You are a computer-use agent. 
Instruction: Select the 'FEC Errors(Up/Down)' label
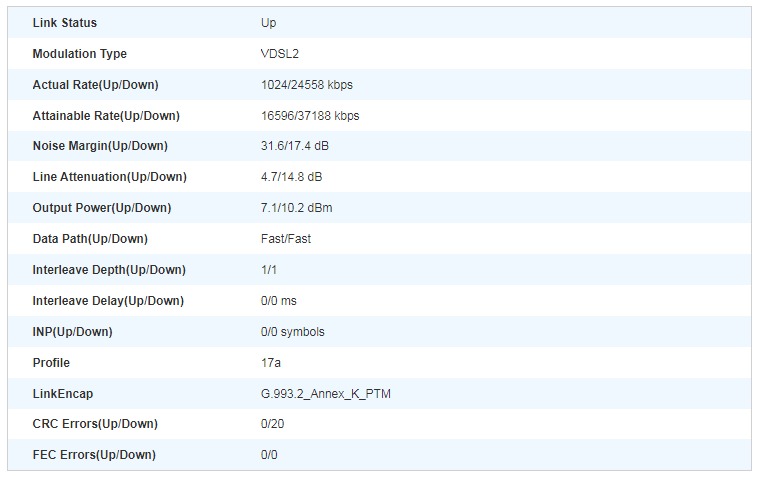94,455
